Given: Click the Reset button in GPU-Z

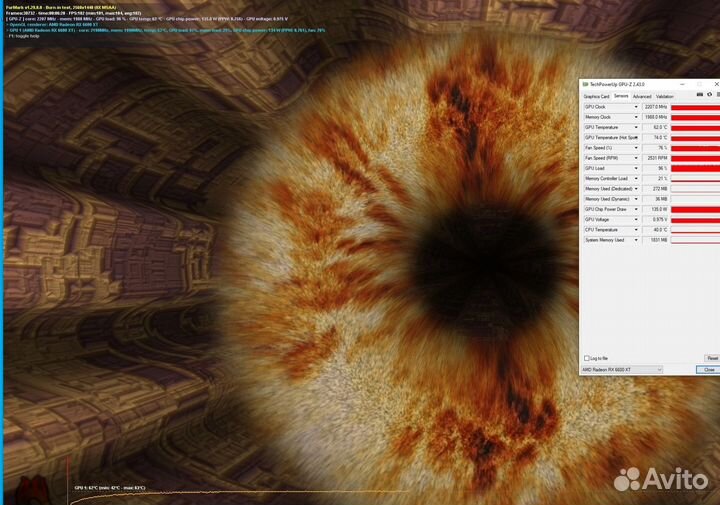Looking at the screenshot, I should [712, 358].
